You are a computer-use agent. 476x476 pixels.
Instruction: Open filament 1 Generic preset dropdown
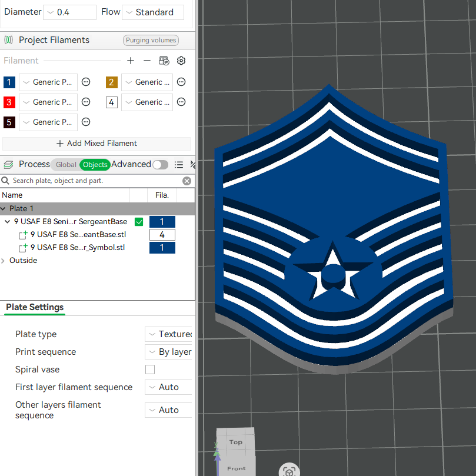48,82
